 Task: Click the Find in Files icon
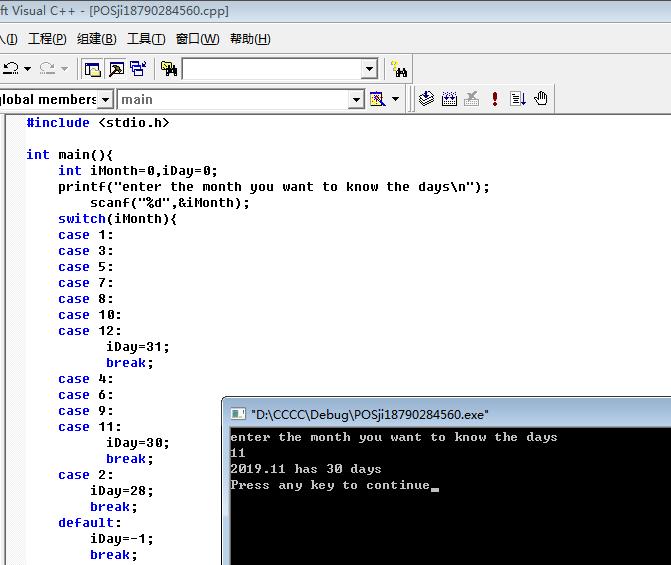(169, 68)
